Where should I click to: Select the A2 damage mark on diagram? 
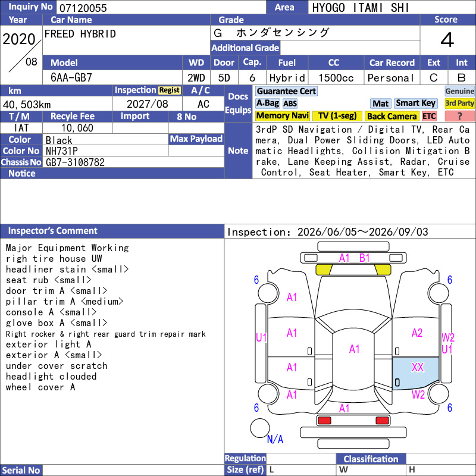[417, 333]
